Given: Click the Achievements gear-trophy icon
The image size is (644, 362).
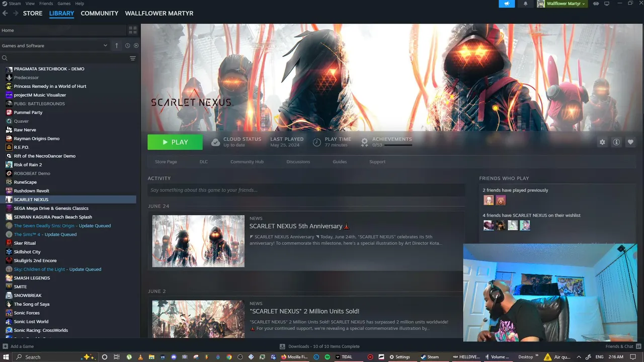Looking at the screenshot, I should (365, 142).
